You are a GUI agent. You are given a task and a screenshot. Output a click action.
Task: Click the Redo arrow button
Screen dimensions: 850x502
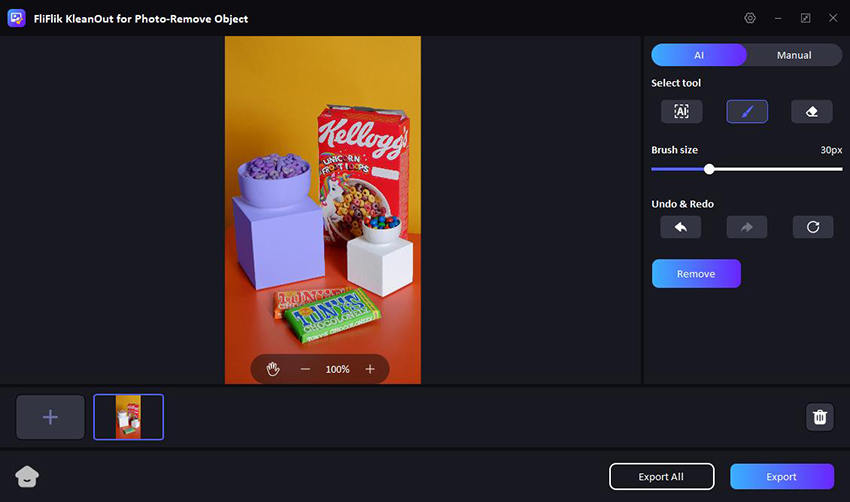click(x=747, y=227)
